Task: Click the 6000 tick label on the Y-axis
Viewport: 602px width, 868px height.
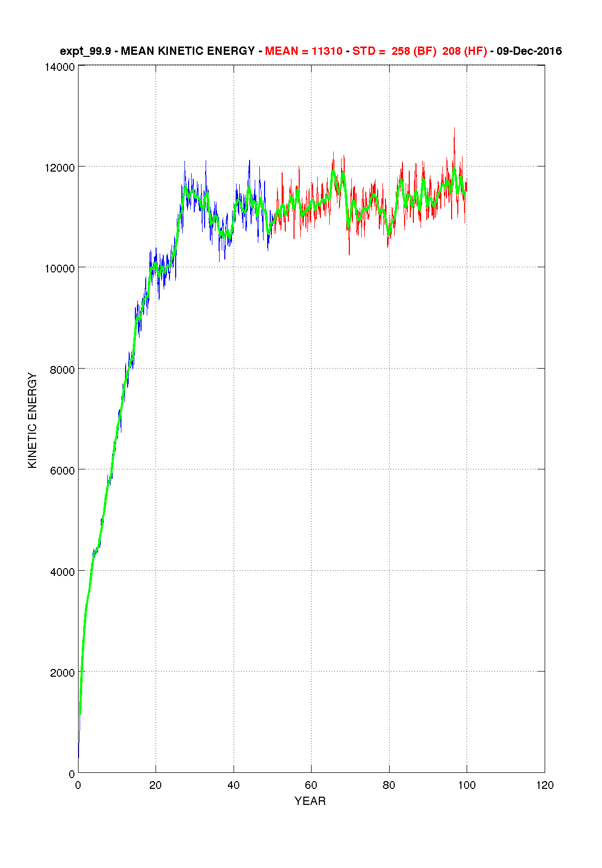Action: point(64,471)
